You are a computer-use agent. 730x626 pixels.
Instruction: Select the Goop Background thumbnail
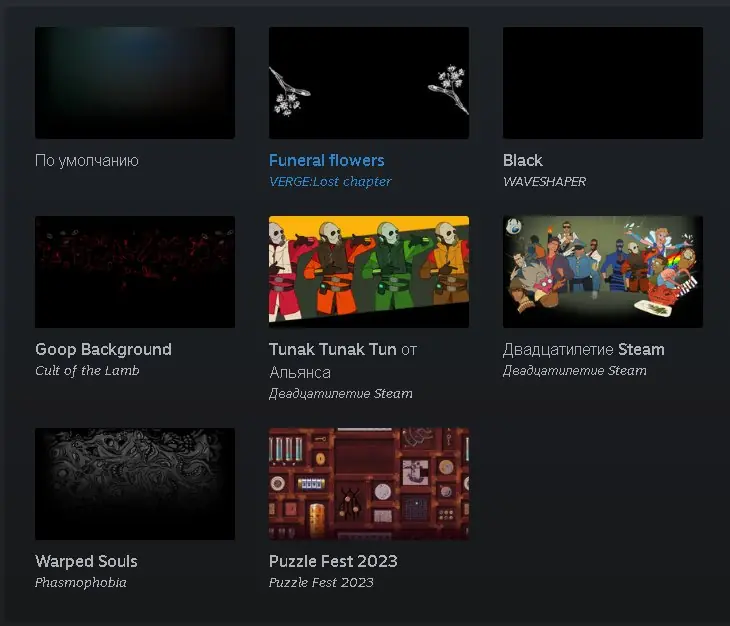coord(135,272)
